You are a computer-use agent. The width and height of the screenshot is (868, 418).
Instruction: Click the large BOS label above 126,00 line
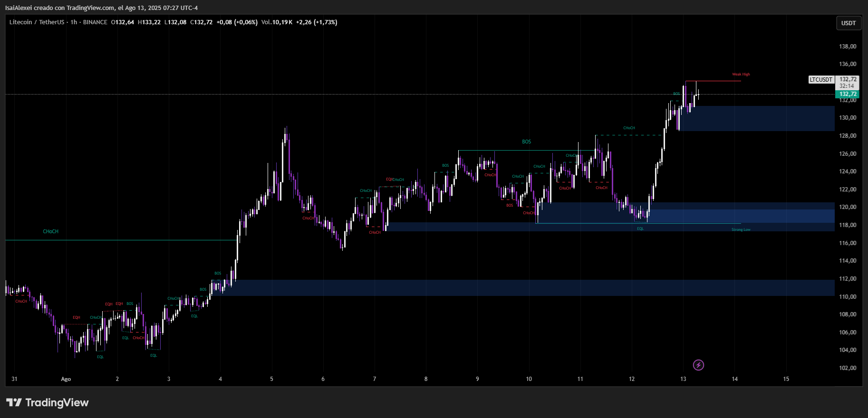pos(526,142)
